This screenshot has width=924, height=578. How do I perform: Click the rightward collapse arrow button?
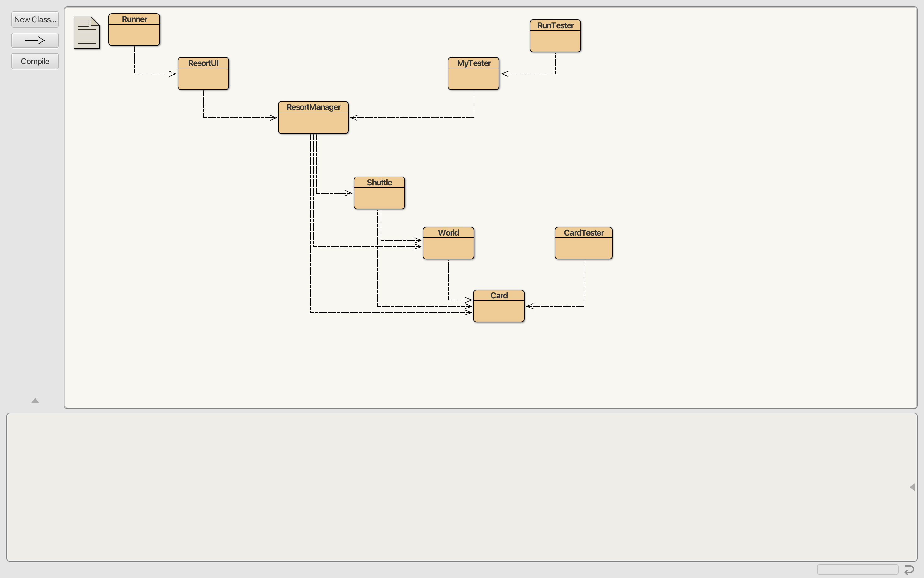913,487
